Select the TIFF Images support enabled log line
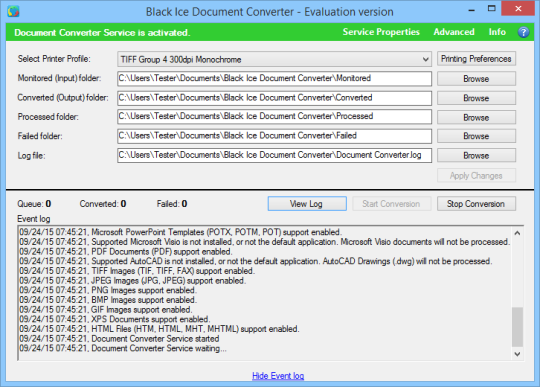This screenshot has height=387, width=540. (x=137, y=271)
